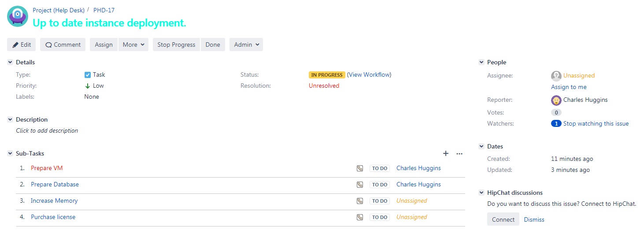
Task: Click the description field to add text
Action: (x=47, y=130)
